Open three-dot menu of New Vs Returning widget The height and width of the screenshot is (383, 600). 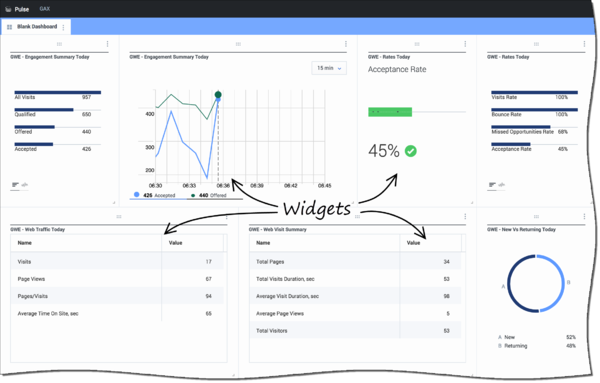[584, 217]
